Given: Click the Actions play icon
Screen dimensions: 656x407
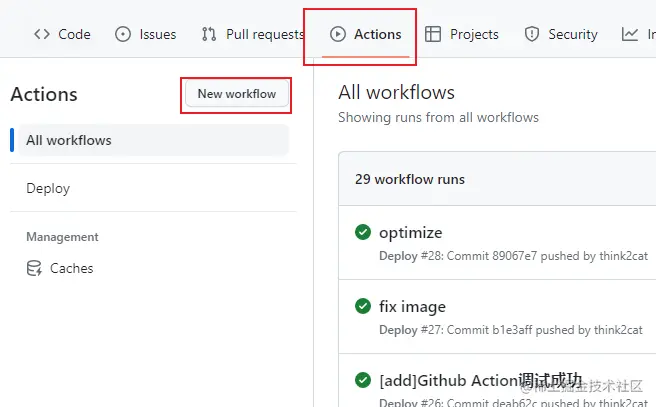Looking at the screenshot, I should tap(338, 34).
